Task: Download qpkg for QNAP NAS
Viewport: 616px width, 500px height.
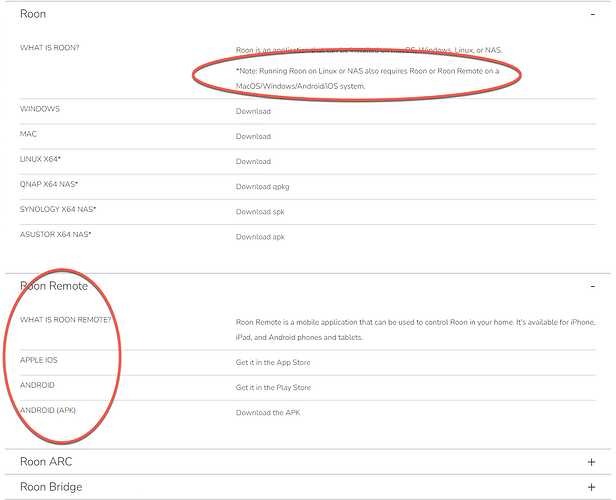Action: [x=262, y=187]
